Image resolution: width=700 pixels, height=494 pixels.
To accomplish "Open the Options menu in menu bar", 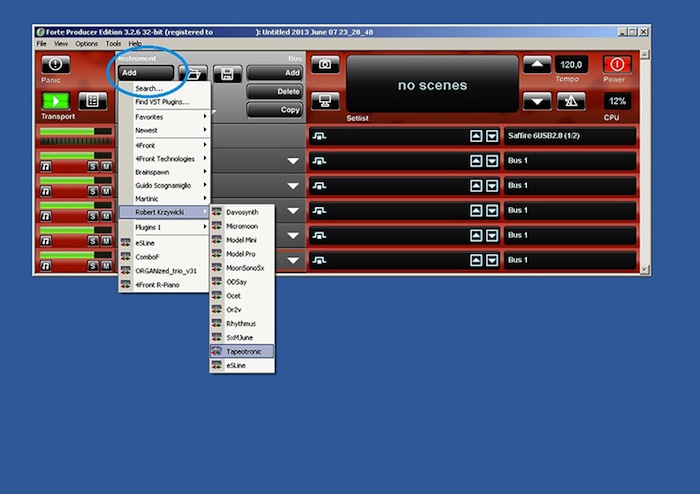I will point(87,44).
